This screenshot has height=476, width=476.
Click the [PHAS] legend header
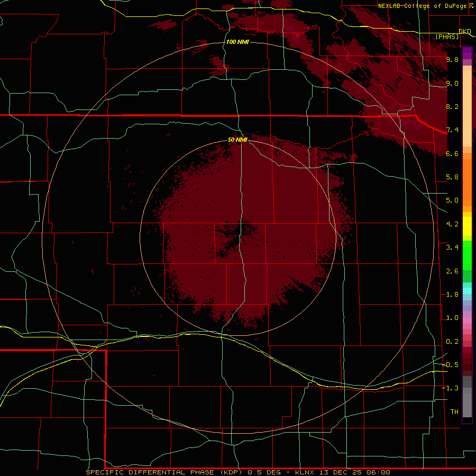447,37
